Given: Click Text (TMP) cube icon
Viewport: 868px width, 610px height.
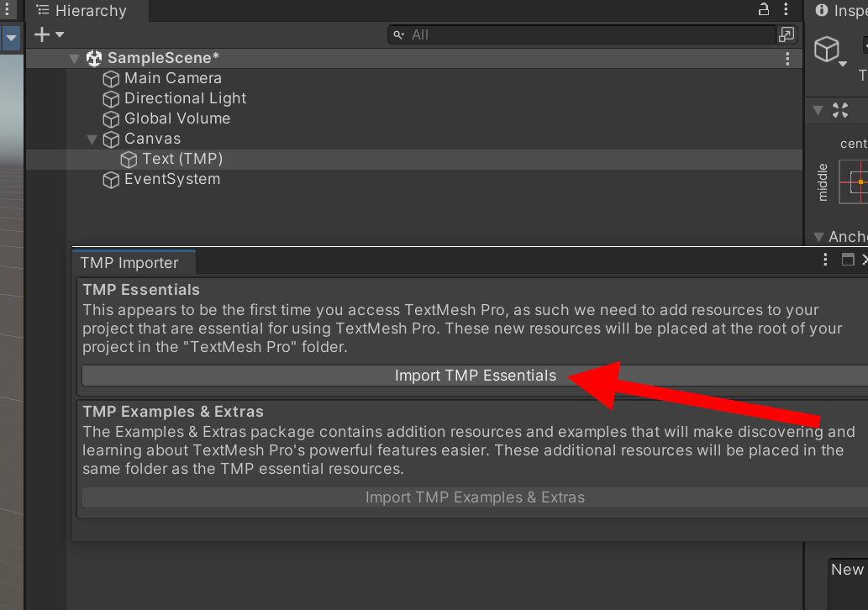Looking at the screenshot, I should click(x=129, y=160).
